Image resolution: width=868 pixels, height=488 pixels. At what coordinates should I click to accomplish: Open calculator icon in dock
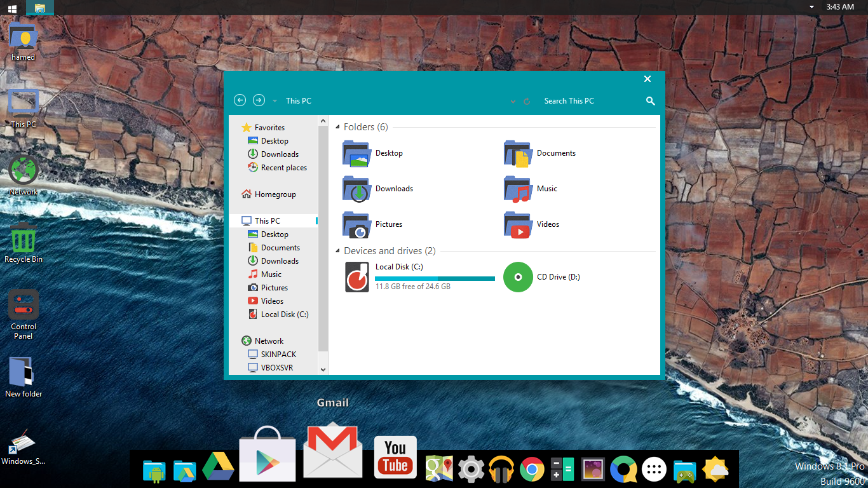pos(562,470)
